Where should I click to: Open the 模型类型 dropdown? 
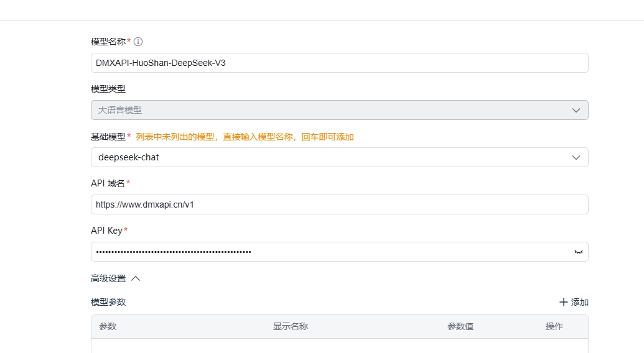340,110
